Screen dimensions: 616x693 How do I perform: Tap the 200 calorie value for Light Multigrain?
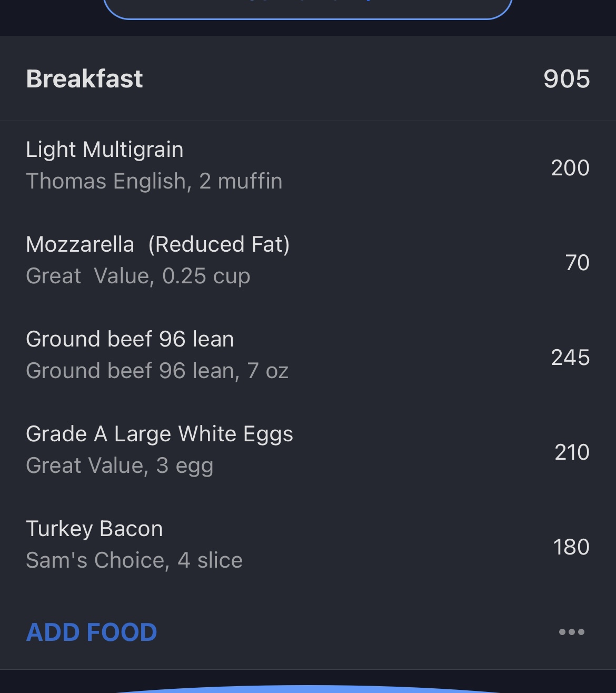(570, 168)
